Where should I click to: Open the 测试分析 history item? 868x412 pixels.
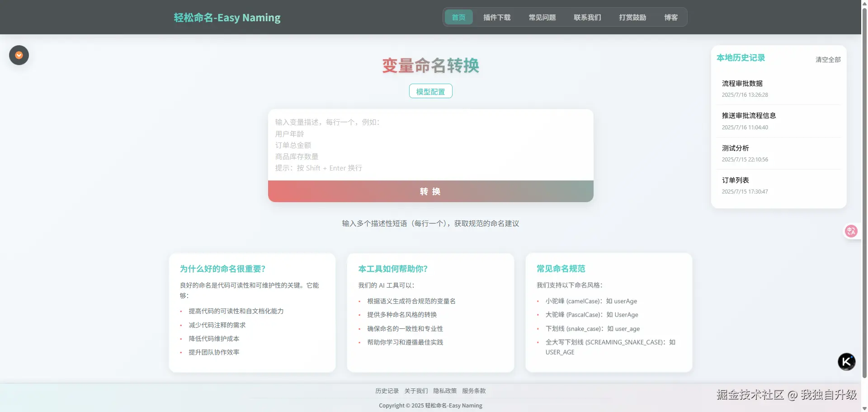tap(736, 148)
